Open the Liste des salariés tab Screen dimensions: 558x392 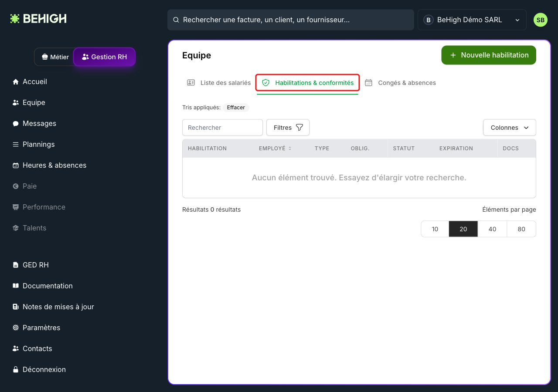point(219,83)
